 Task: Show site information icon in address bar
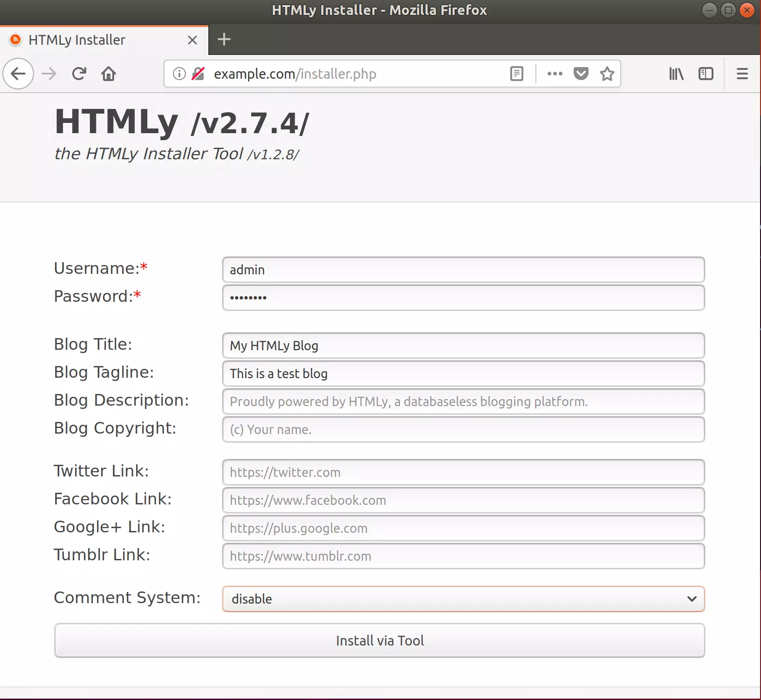(x=179, y=74)
